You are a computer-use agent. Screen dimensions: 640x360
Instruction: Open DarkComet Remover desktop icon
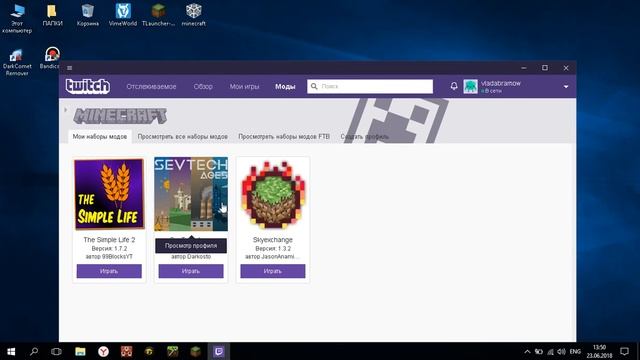coord(17,62)
